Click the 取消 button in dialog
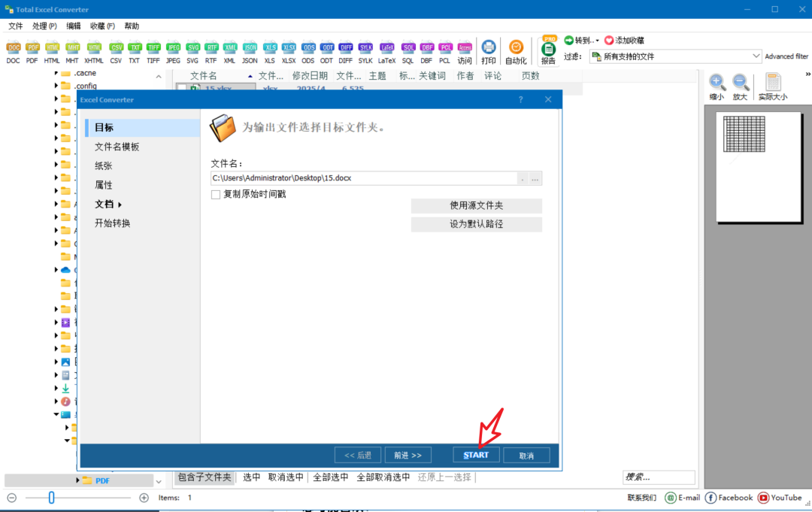This screenshot has height=512, width=812. pos(526,456)
